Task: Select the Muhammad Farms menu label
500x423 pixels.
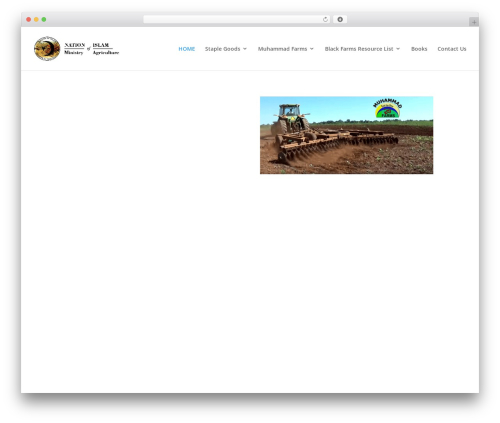Action: point(282,49)
